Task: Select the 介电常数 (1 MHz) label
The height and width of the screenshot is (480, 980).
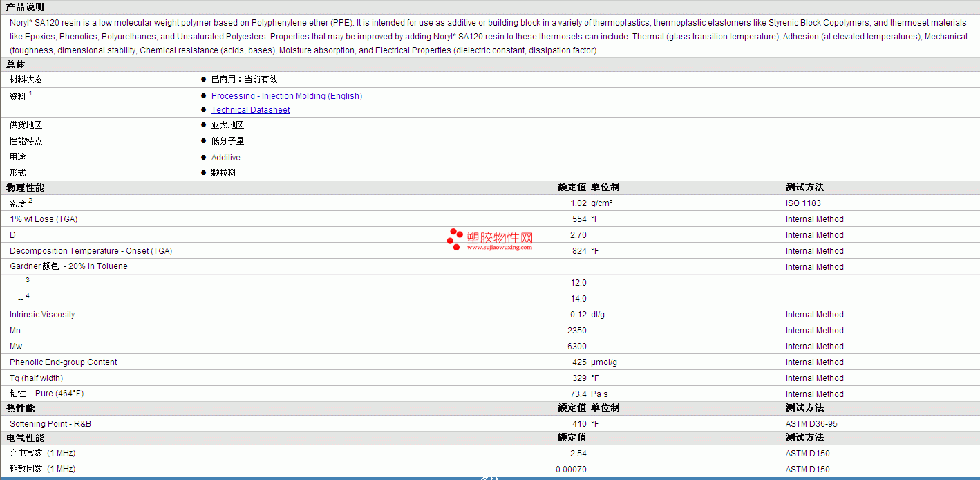Action: tap(42, 453)
